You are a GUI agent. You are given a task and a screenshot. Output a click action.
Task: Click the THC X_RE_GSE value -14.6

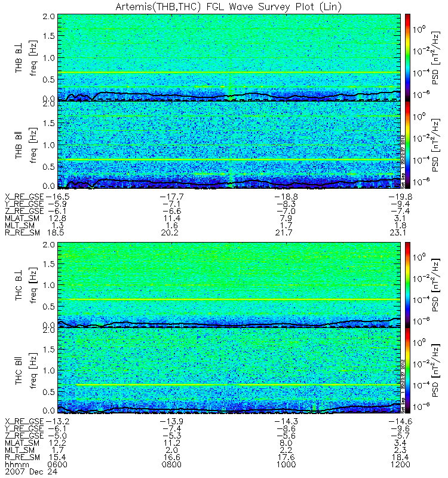(x=400, y=421)
